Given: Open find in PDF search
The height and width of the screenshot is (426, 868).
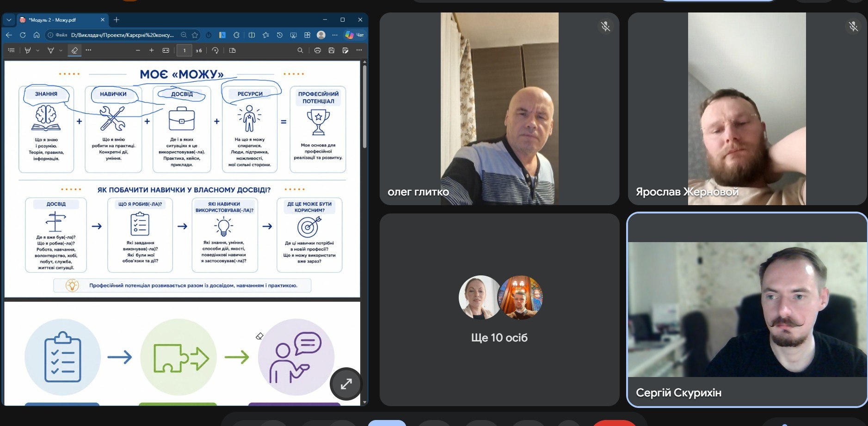Looking at the screenshot, I should [x=300, y=50].
